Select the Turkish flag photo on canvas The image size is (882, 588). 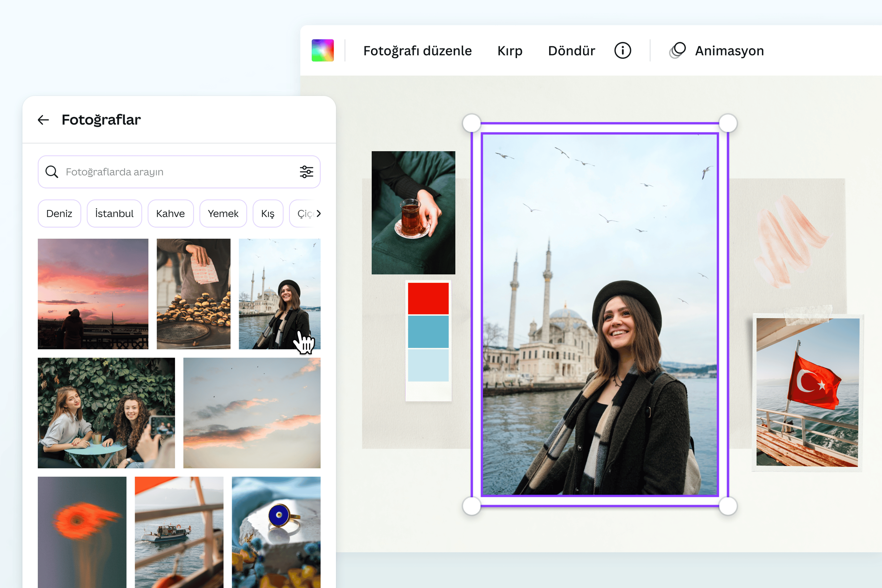point(807,392)
